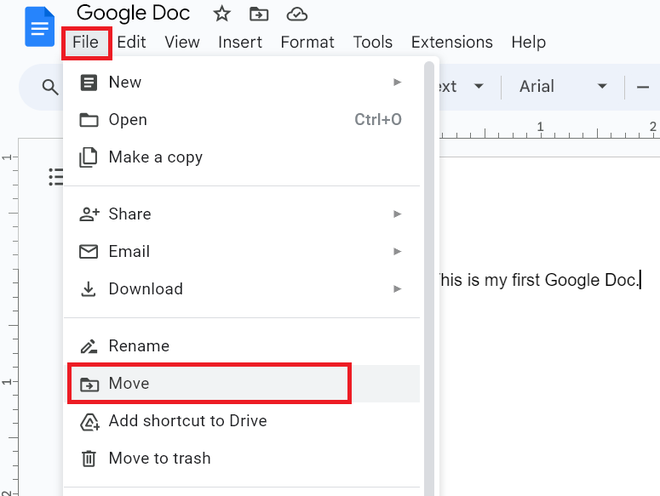Open the document outline list icon
660x496 pixels.
(x=56, y=177)
